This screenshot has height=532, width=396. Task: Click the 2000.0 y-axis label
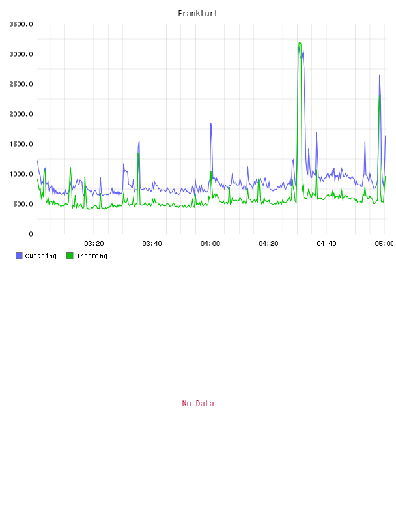click(x=21, y=114)
